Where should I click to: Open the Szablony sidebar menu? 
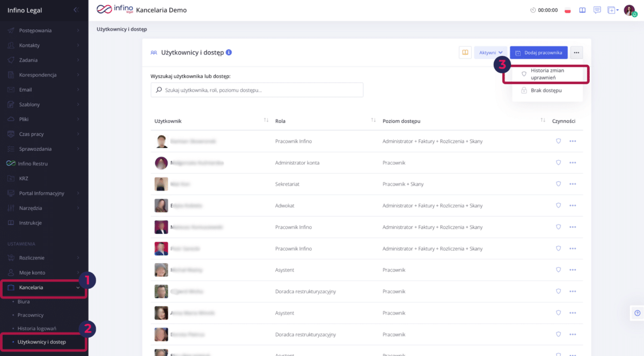click(x=44, y=105)
